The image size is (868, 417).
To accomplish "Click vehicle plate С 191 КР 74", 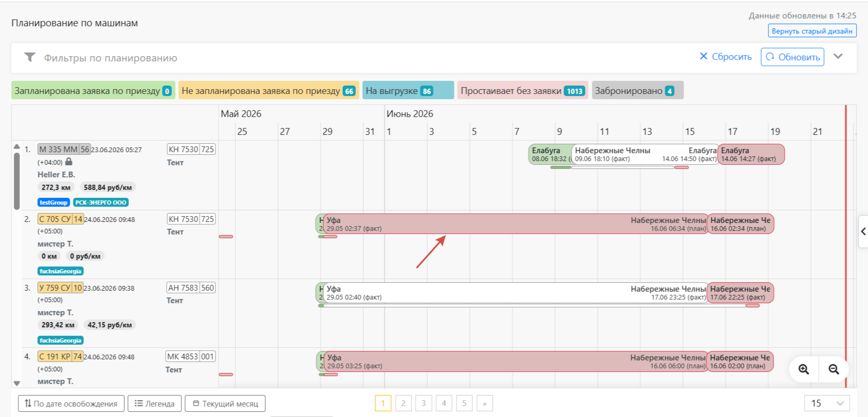I will [60, 357].
